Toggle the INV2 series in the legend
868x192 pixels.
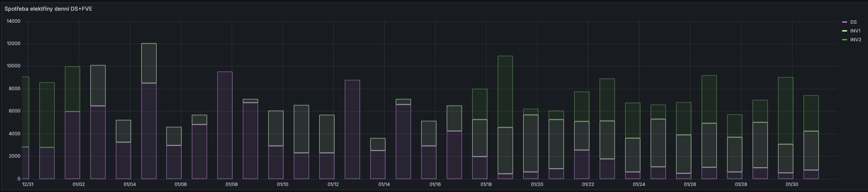tap(855, 40)
